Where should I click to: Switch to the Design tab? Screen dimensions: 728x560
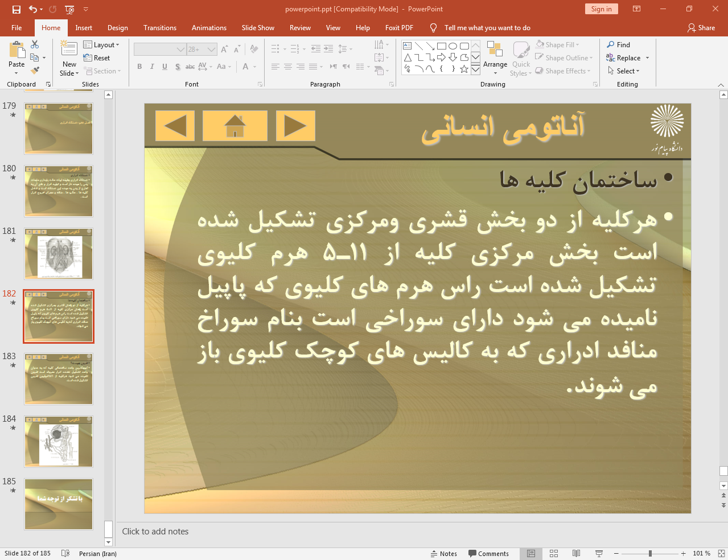pyautogui.click(x=118, y=28)
